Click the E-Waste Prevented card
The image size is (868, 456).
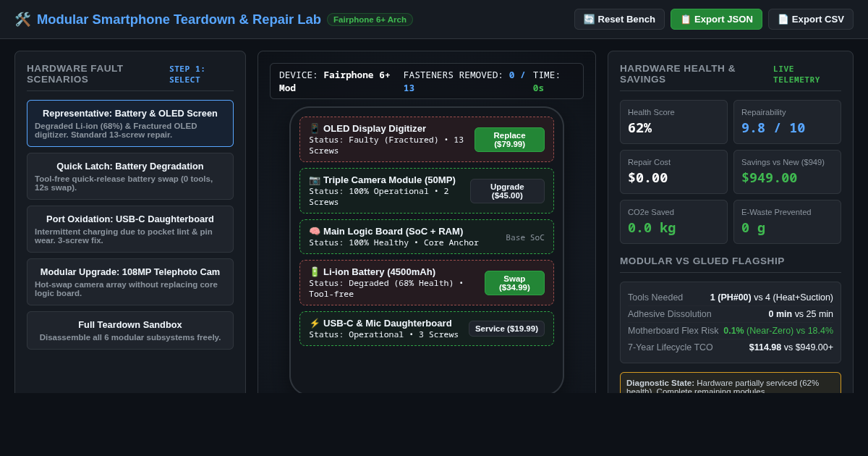pos(787,222)
